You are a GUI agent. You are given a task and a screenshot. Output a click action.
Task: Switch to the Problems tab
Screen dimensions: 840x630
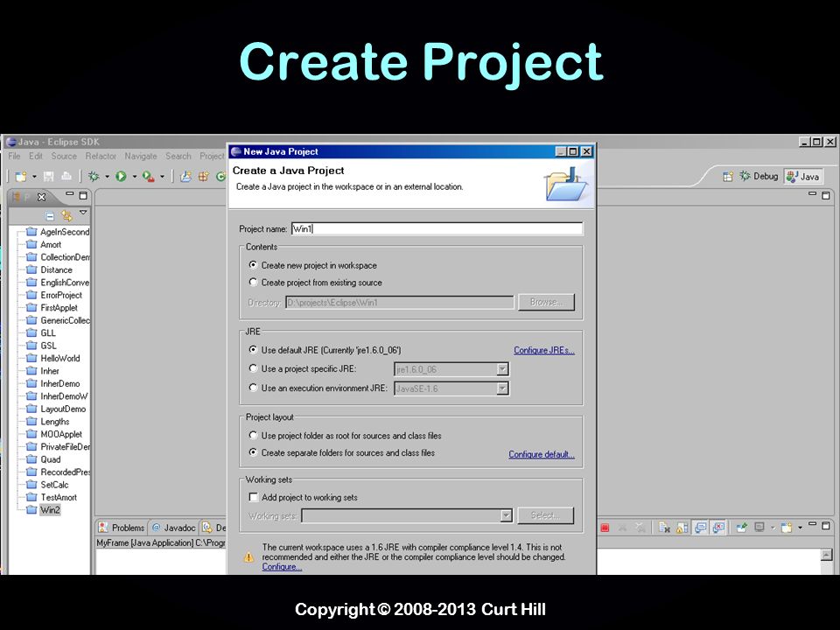[122, 528]
